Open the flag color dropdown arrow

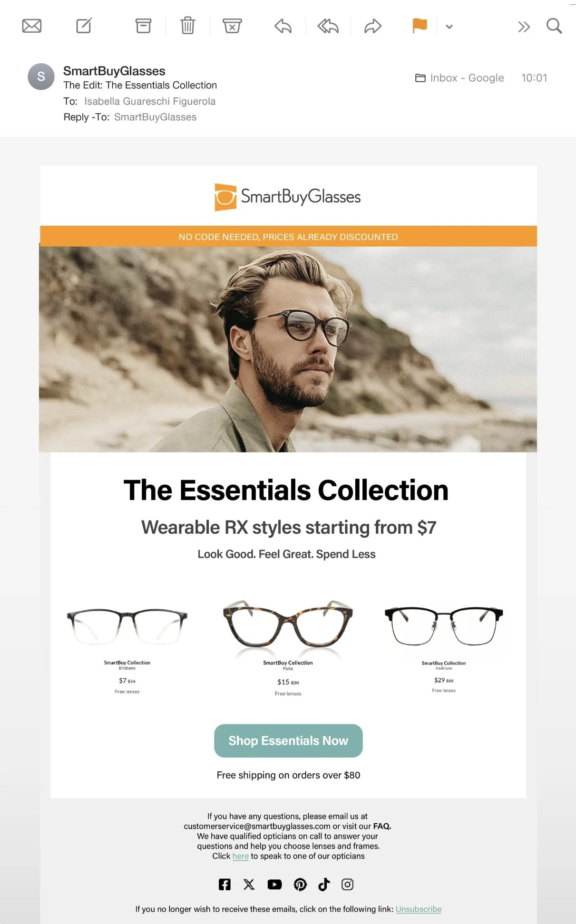pyautogui.click(x=449, y=27)
